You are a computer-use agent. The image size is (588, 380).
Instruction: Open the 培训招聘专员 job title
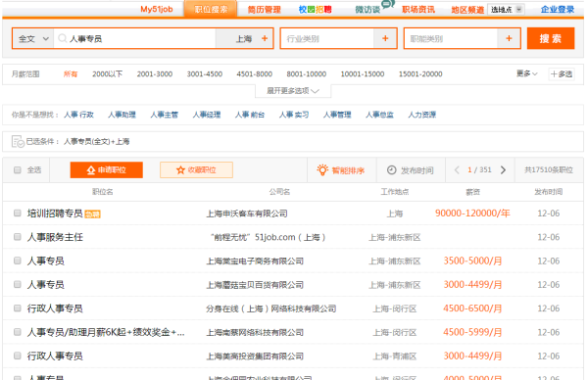point(55,214)
